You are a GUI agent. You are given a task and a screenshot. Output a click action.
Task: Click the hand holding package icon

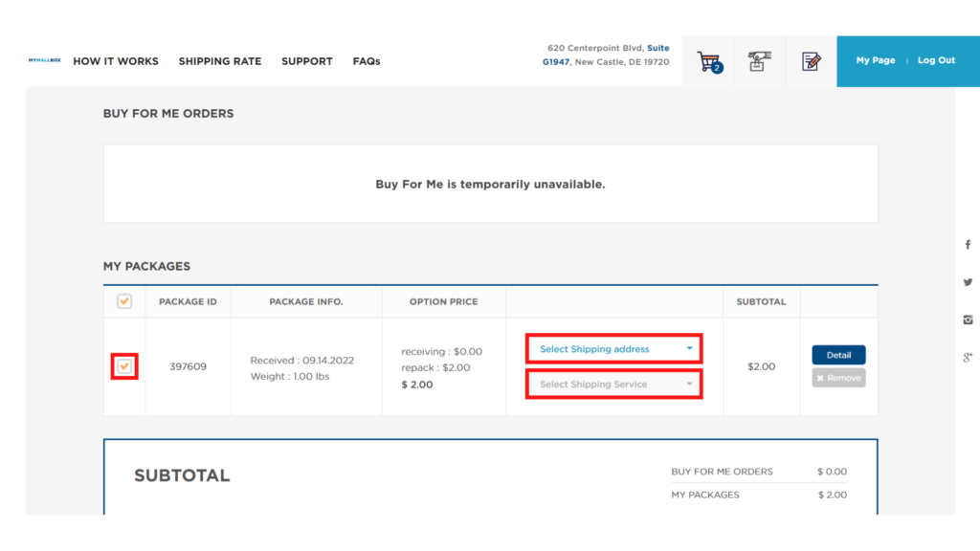click(759, 62)
